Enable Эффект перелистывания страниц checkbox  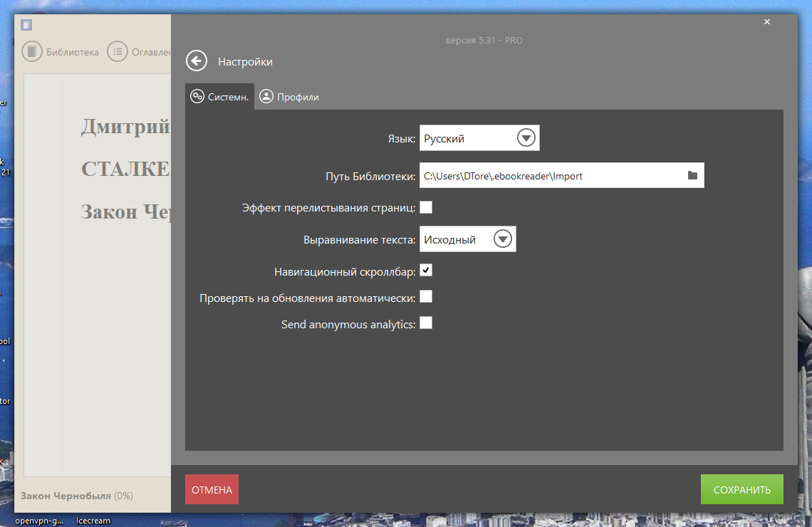[426, 207]
